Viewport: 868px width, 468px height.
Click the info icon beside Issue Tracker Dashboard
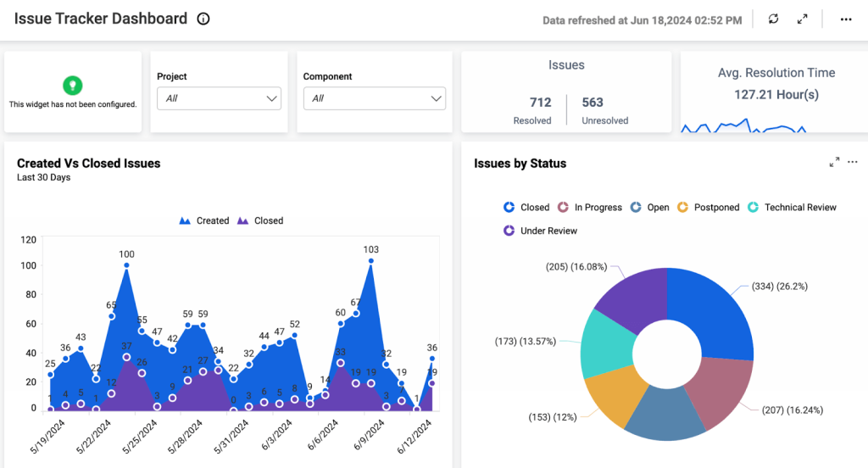pyautogui.click(x=203, y=19)
